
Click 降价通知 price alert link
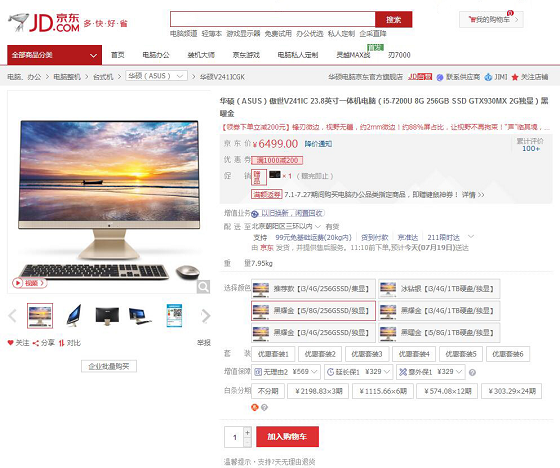[318, 144]
